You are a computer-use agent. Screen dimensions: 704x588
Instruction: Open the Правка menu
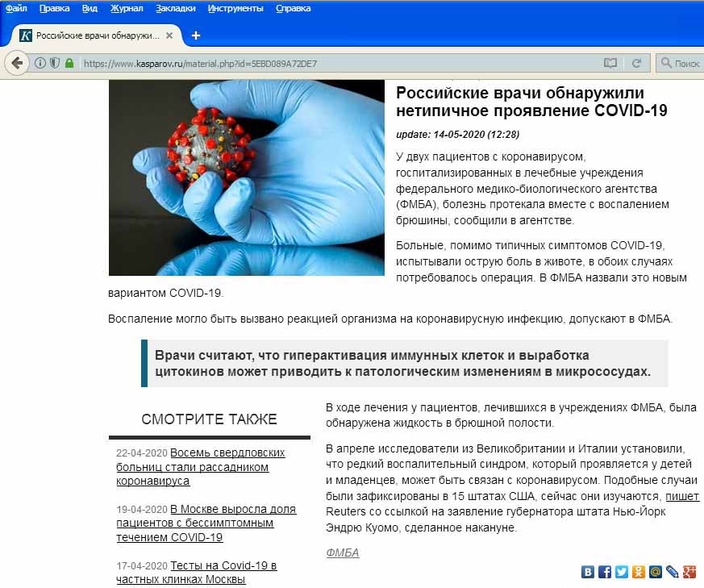click(x=54, y=8)
